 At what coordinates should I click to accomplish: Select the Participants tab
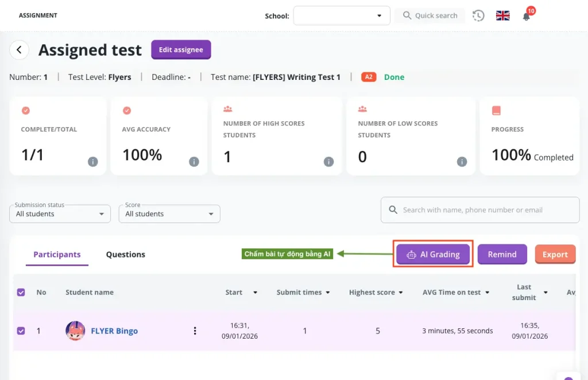click(x=57, y=255)
